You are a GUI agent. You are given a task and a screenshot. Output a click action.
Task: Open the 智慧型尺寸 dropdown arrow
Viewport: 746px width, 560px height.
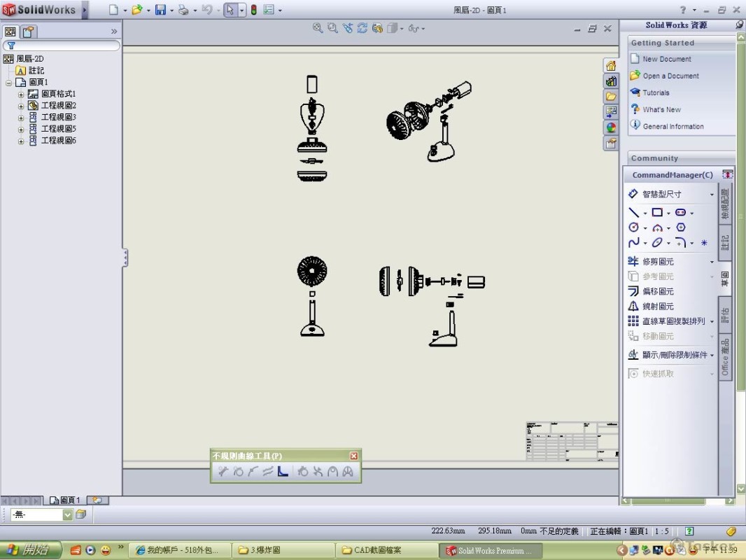(x=712, y=195)
